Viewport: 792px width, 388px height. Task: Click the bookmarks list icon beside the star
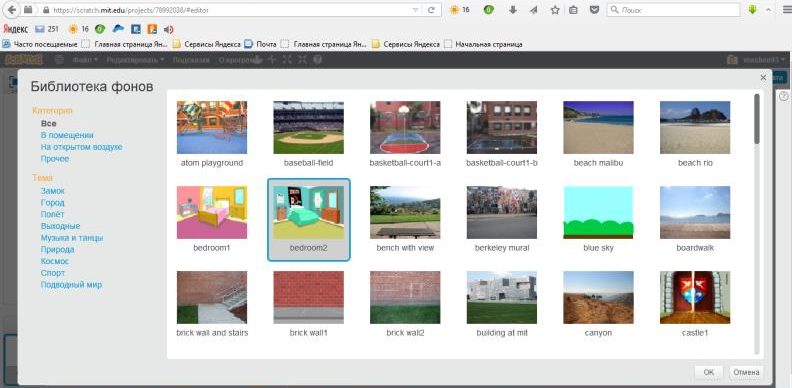click(573, 10)
